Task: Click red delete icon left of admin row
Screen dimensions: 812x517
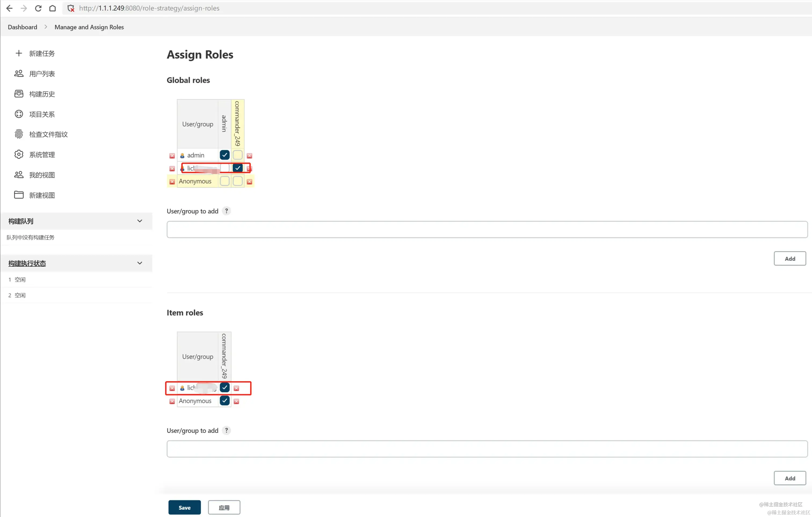Action: coord(172,156)
